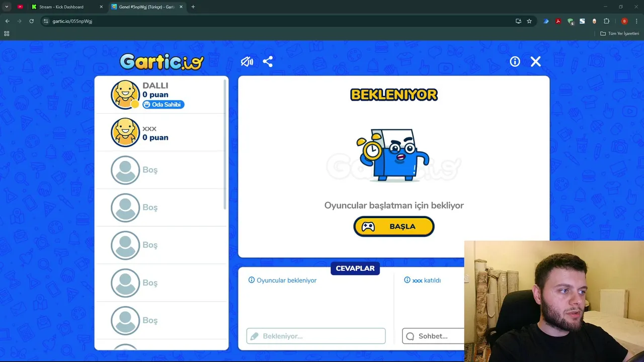The width and height of the screenshot is (644, 362).
Task: Open the share room icon
Action: pyautogui.click(x=268, y=61)
